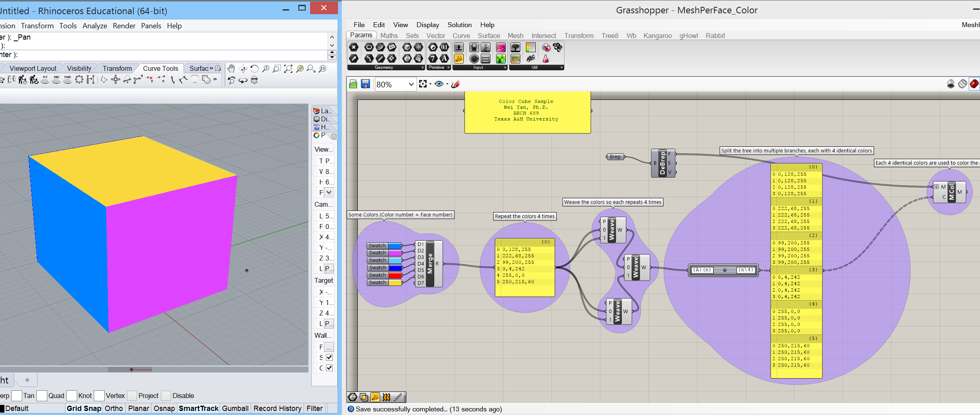Viewport: 980px width, 415px height.
Task: Open the Grasshopper Solution menu
Action: point(459,25)
